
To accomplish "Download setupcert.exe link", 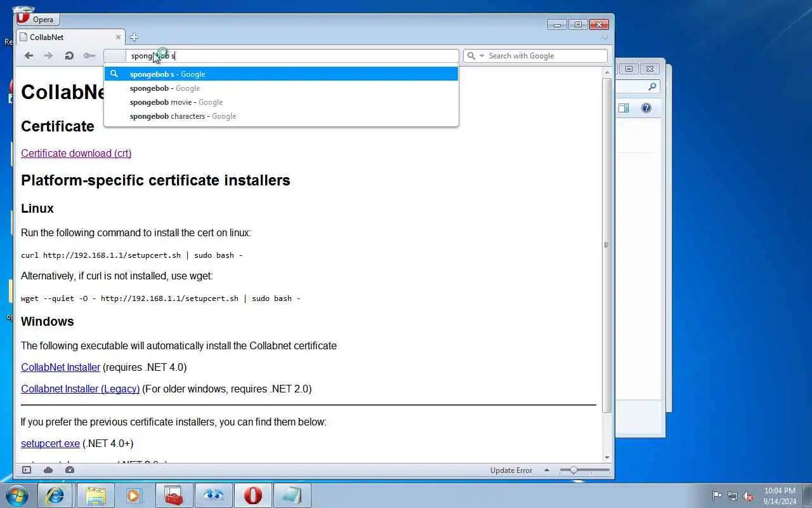I will coord(50,443).
